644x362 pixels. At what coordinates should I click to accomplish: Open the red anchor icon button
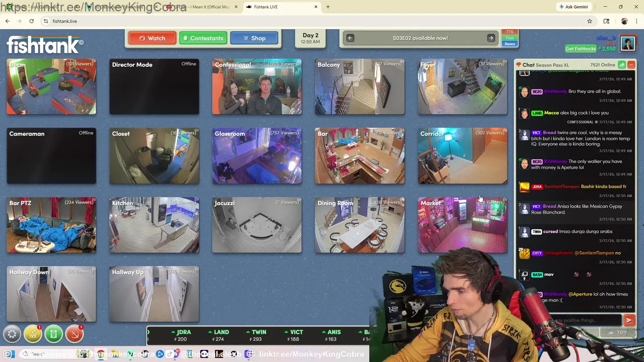74,334
